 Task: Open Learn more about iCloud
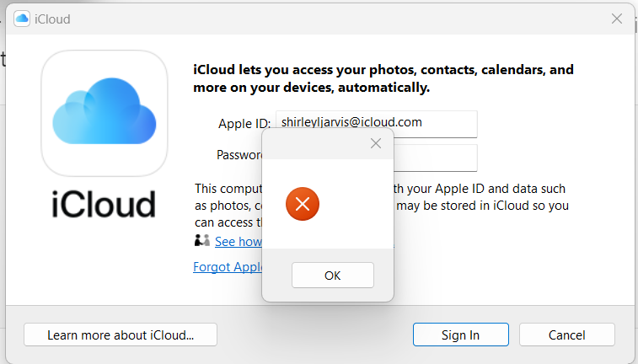coord(121,335)
